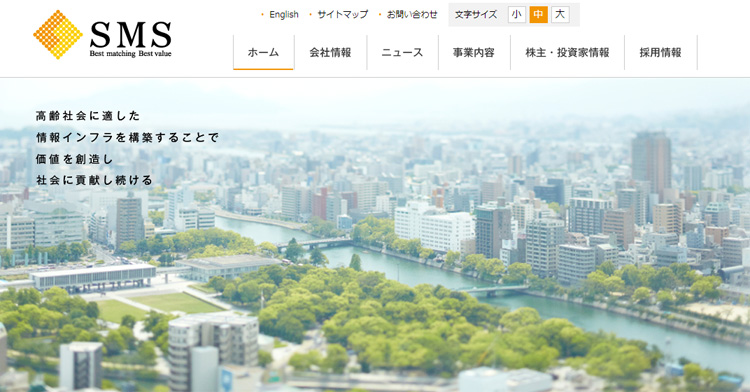This screenshot has height=392, width=750.
Task: Open the ニュース menu
Action: pos(402,53)
